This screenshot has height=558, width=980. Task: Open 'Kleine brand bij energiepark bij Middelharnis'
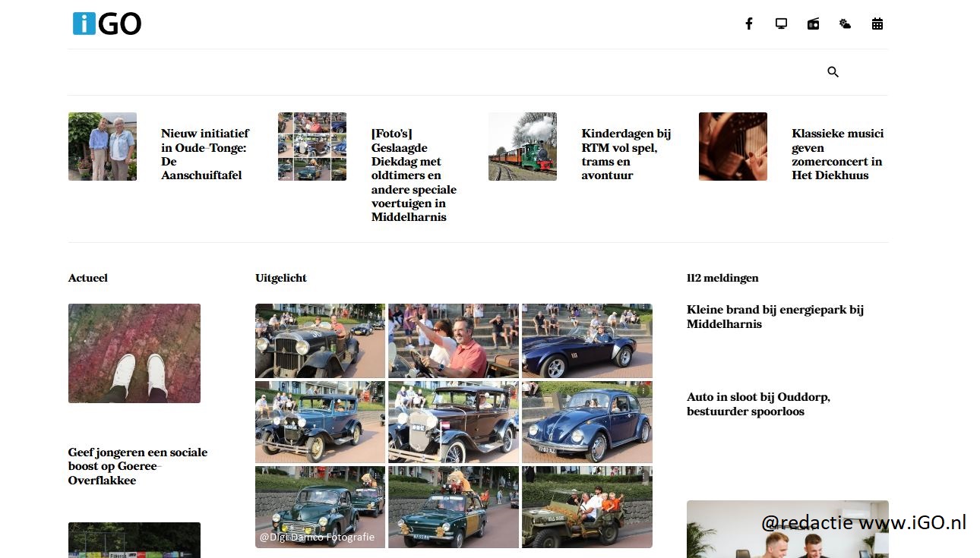775,317
